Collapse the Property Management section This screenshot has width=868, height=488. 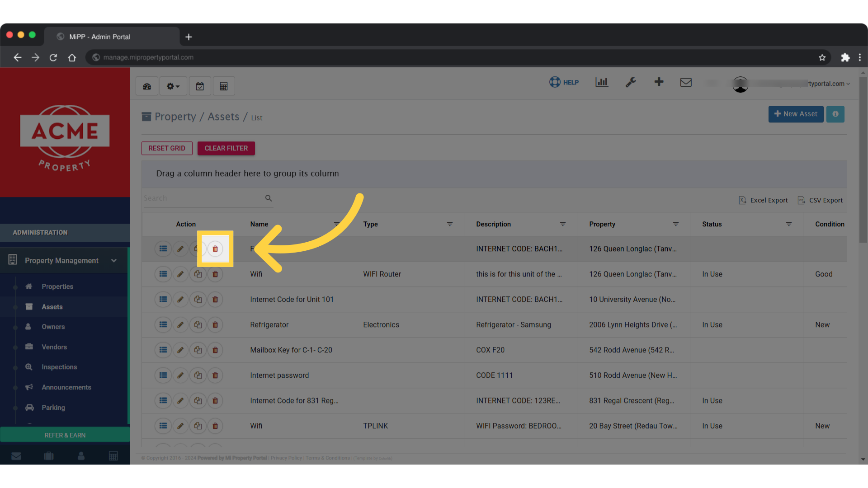[113, 260]
